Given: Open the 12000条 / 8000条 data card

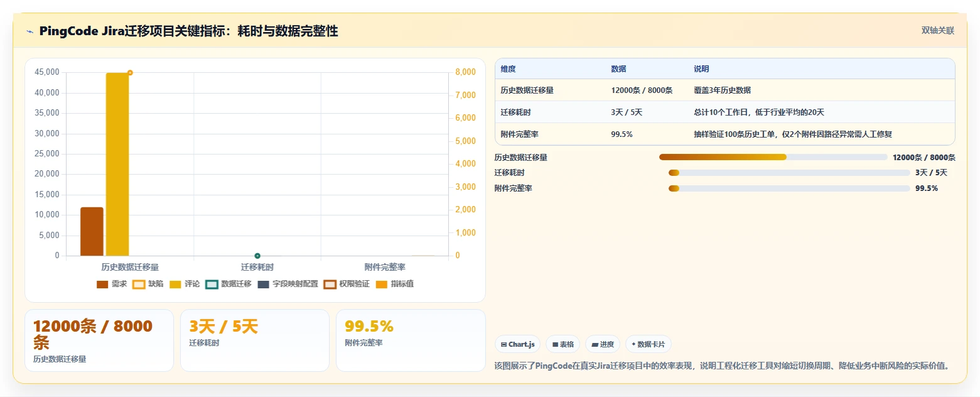Looking at the screenshot, I should [x=99, y=340].
